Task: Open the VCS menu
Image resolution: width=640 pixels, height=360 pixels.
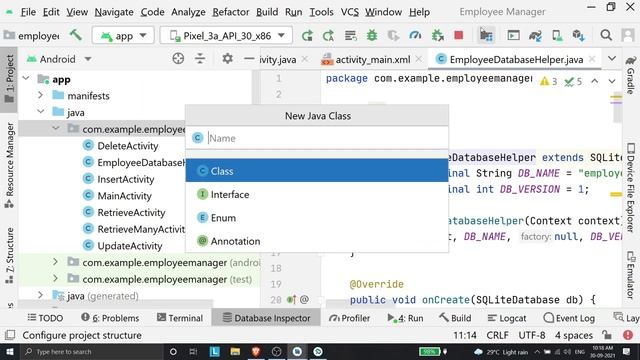Action: [350, 12]
